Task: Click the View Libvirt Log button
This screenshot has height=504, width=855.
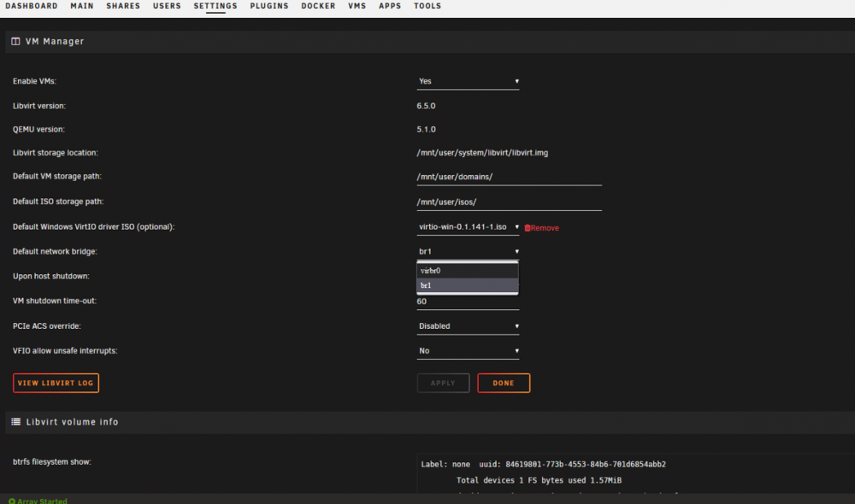Action: (56, 383)
